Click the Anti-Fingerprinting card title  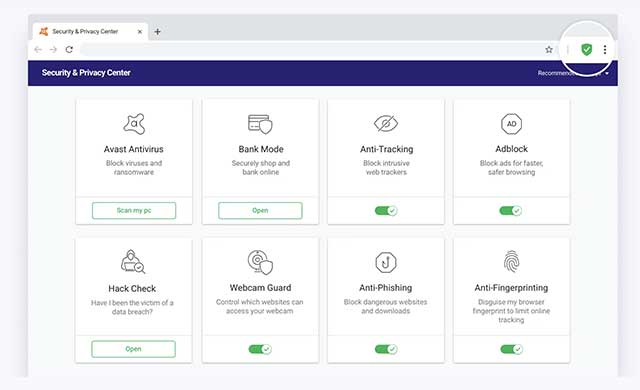click(x=511, y=288)
